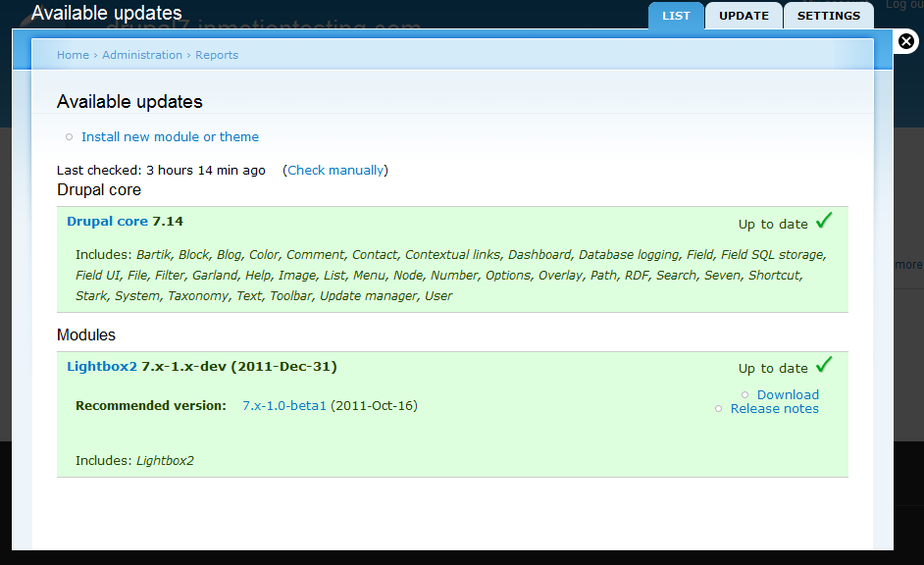Click the '7.14' version number text
Image resolution: width=924 pixels, height=565 pixels.
(168, 222)
